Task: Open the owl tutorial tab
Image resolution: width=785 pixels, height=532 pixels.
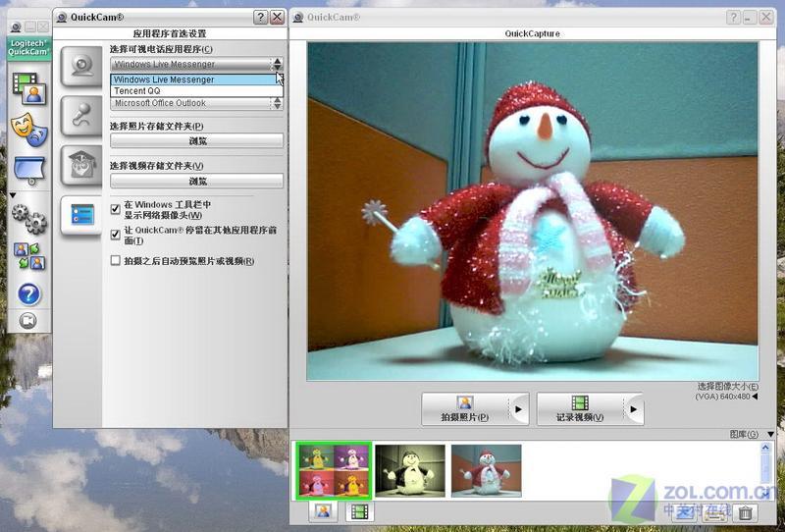Action: click(81, 165)
